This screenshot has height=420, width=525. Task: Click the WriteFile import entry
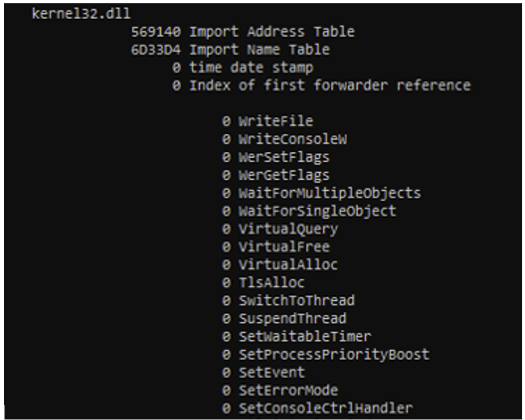click(275, 121)
